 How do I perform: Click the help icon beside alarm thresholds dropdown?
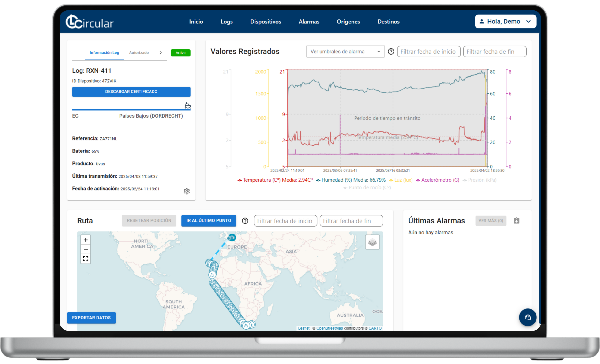pyautogui.click(x=391, y=52)
